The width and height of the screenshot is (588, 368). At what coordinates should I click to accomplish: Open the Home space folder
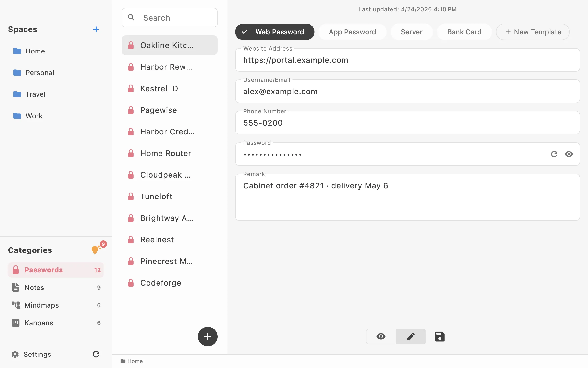(56, 51)
